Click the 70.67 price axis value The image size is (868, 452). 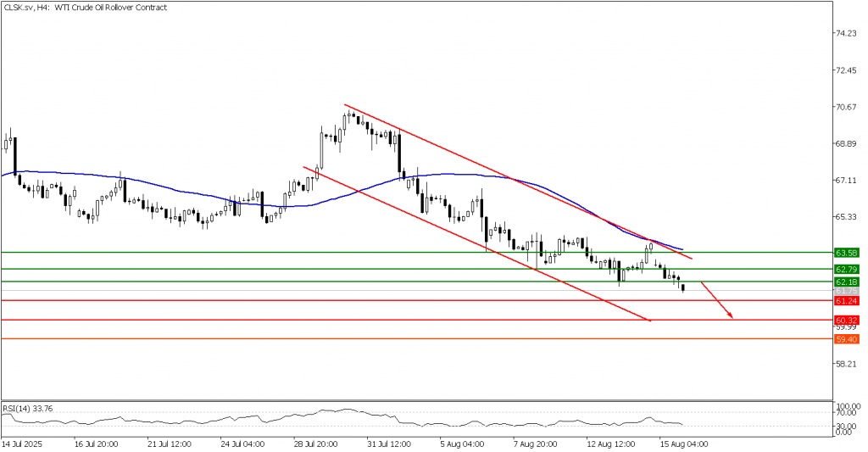click(846, 107)
